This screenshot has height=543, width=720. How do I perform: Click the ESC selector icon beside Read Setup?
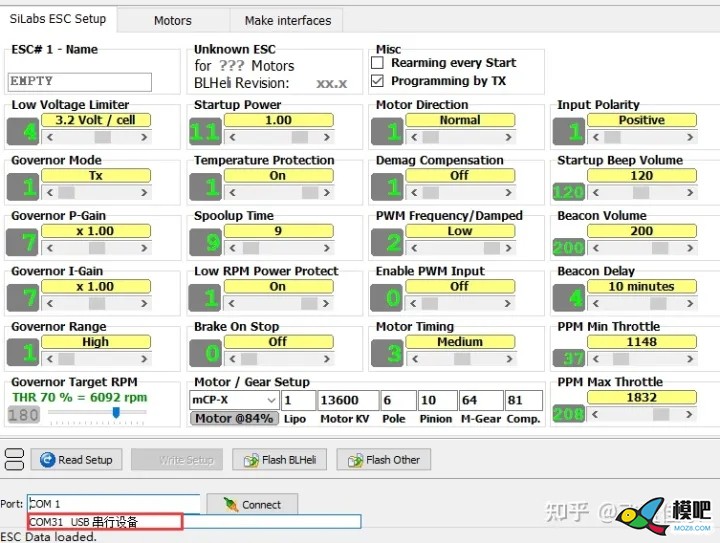click(x=14, y=459)
